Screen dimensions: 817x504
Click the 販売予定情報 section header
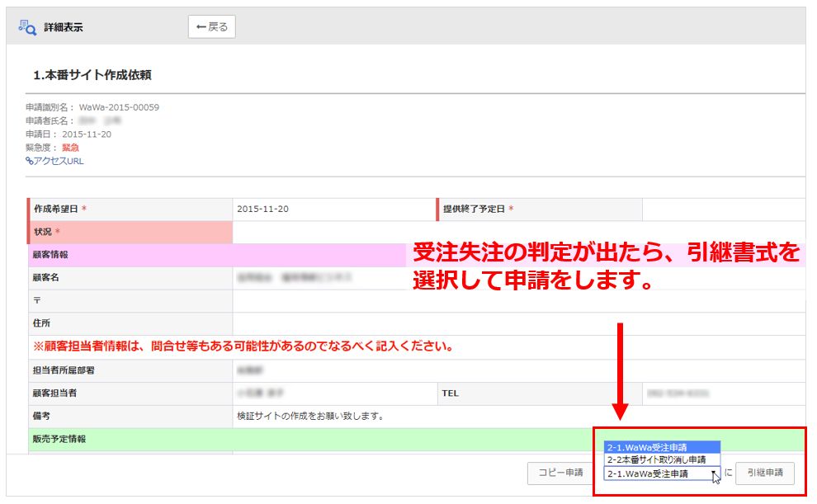click(x=59, y=439)
